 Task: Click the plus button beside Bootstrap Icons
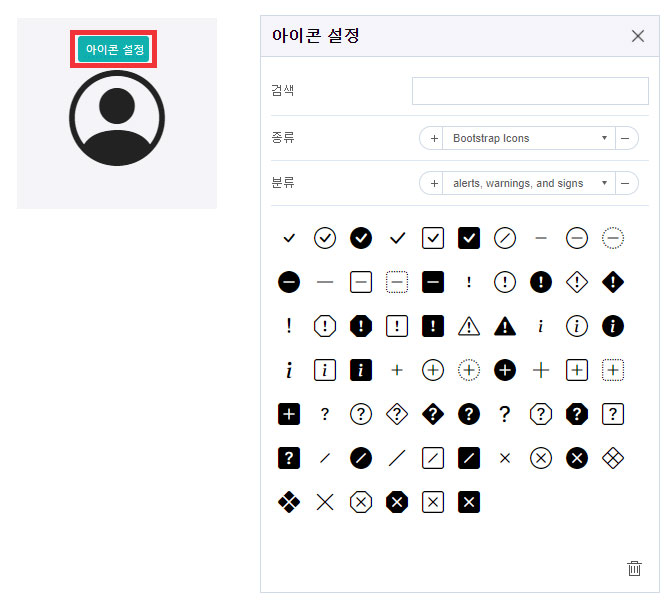[434, 138]
